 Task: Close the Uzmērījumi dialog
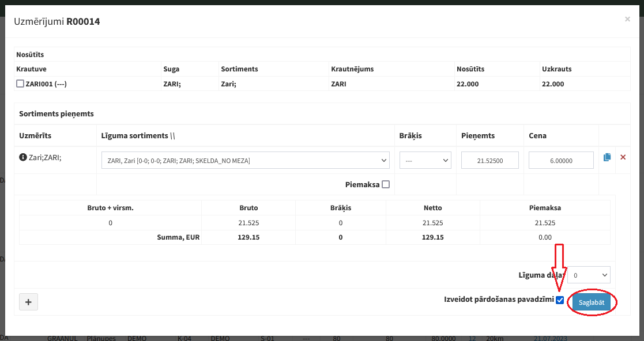pos(627,19)
